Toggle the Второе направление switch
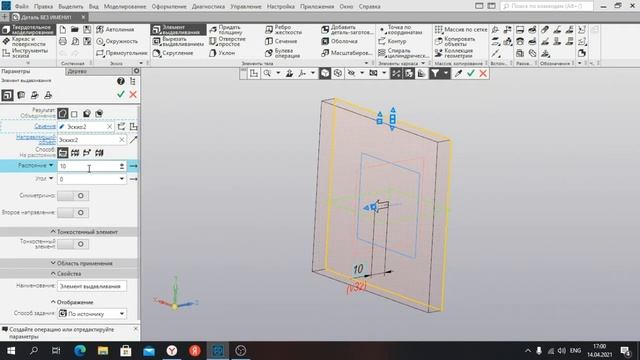Viewport: 640px width, 360px height. click(73, 213)
